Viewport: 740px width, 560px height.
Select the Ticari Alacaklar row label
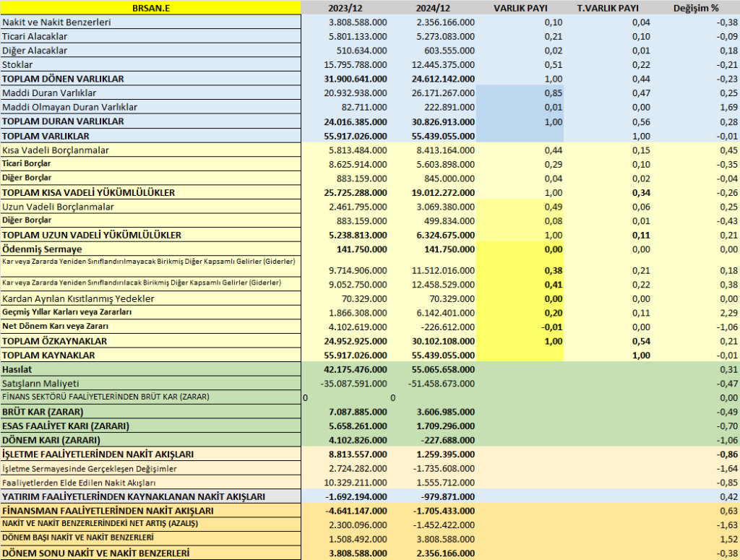click(150, 36)
